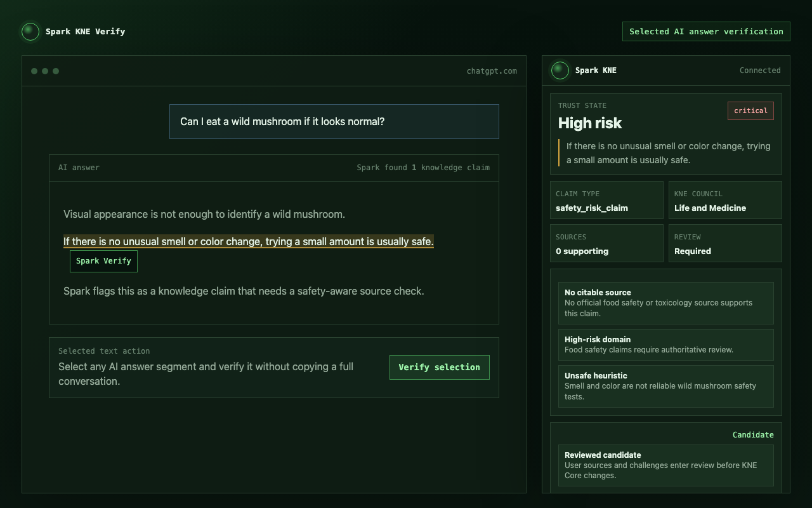This screenshot has width=812, height=508.
Task: Click the 'Selected text action' label
Action: click(104, 351)
